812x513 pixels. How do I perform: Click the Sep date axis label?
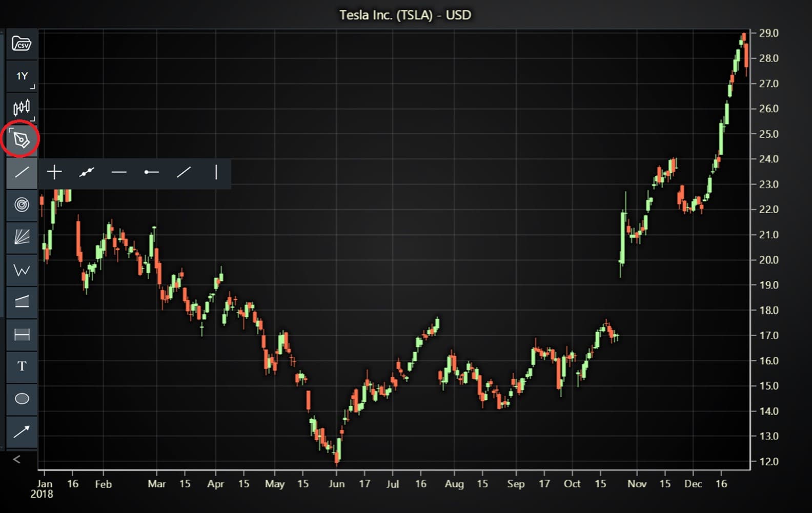[x=516, y=484]
